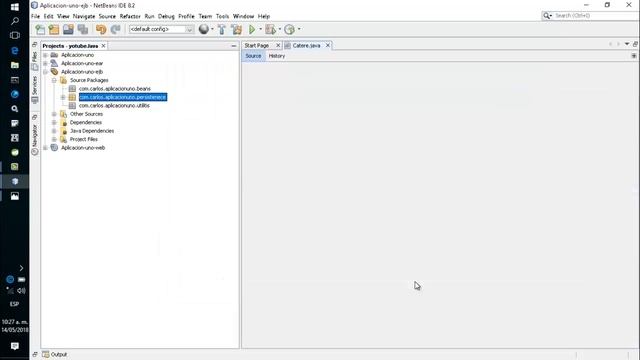The height and width of the screenshot is (360, 640).
Task: Click the browser globe toolbar icon
Action: point(203,29)
